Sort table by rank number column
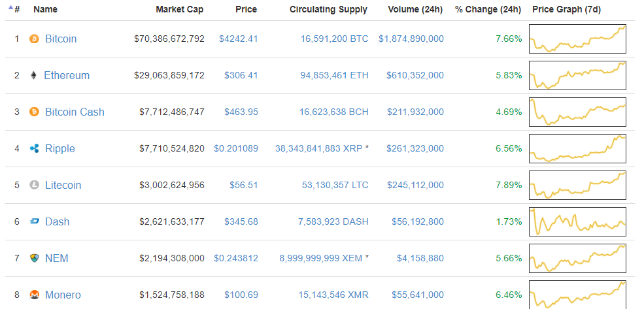 click(16, 10)
